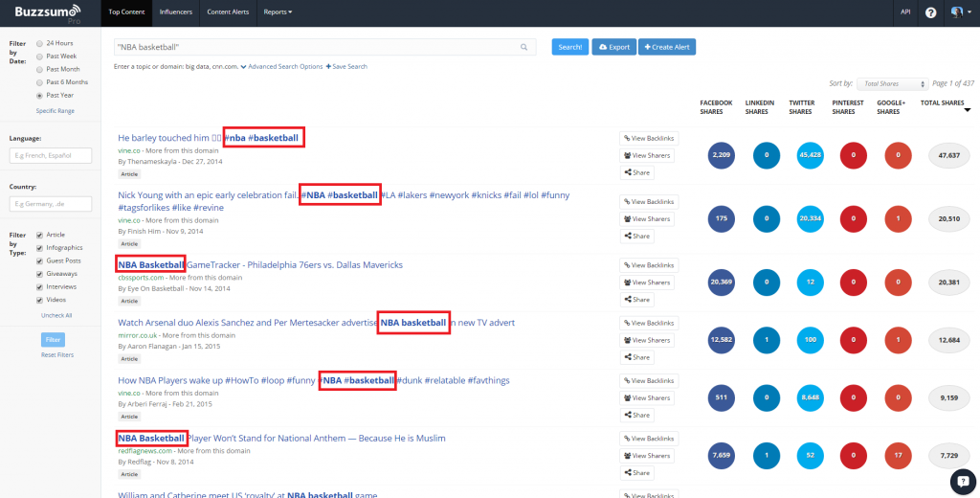Image resolution: width=980 pixels, height=498 pixels.
Task: Switch to the Influencers tab
Action: (x=176, y=12)
